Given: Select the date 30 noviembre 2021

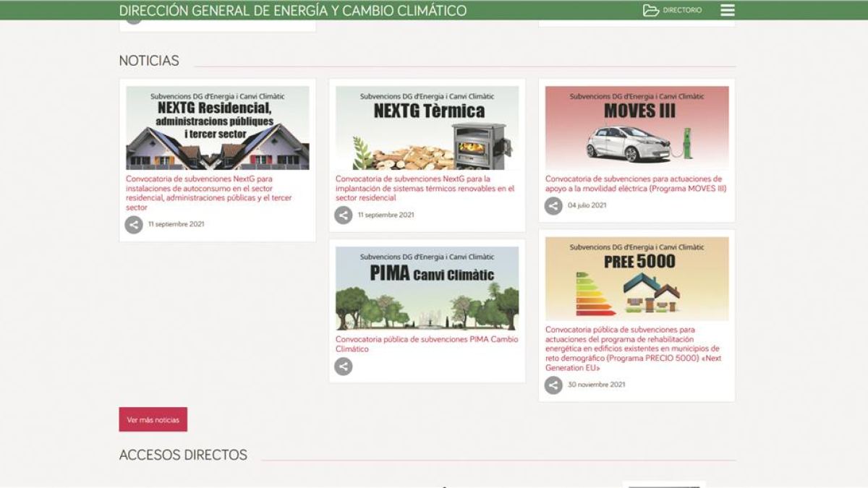Looking at the screenshot, I should (596, 385).
